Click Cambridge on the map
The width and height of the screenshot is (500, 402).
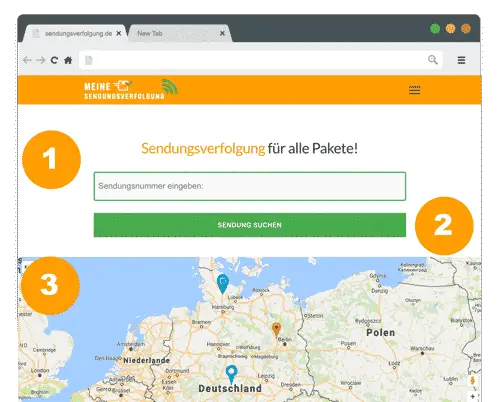[x=44, y=350]
